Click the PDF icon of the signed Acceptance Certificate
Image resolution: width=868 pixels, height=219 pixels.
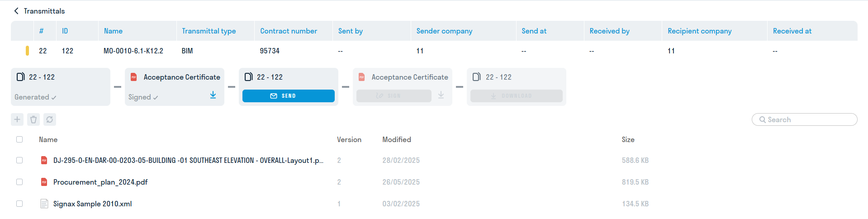pyautogui.click(x=134, y=77)
